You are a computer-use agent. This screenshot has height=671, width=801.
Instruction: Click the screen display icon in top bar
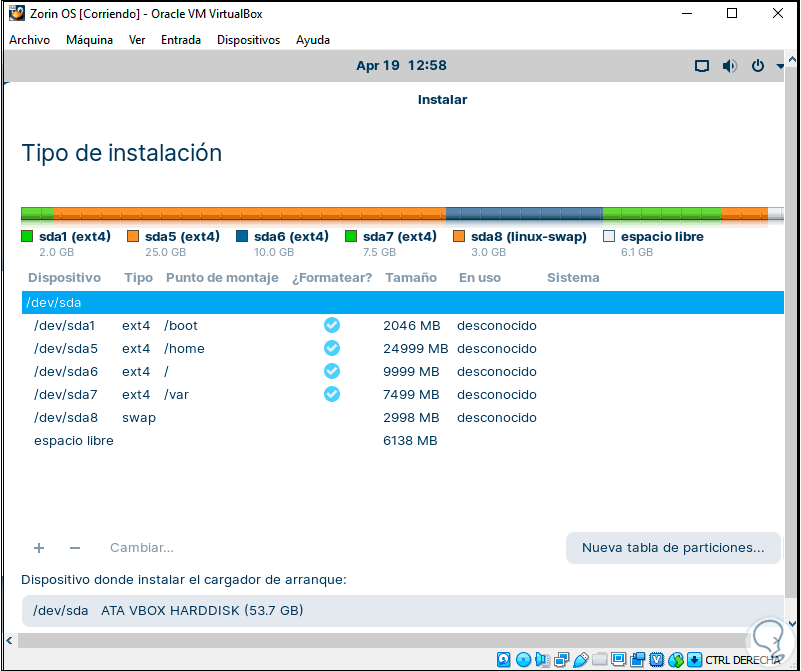click(x=701, y=66)
